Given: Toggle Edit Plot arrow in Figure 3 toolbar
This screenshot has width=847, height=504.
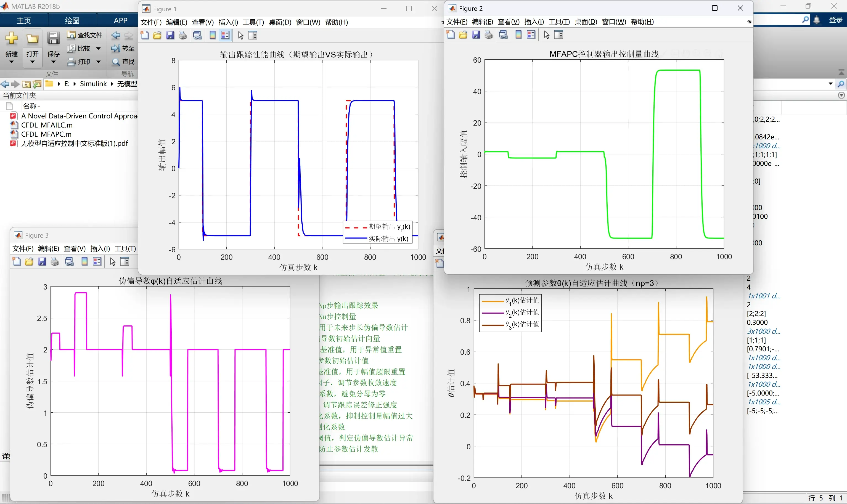Looking at the screenshot, I should (x=113, y=261).
